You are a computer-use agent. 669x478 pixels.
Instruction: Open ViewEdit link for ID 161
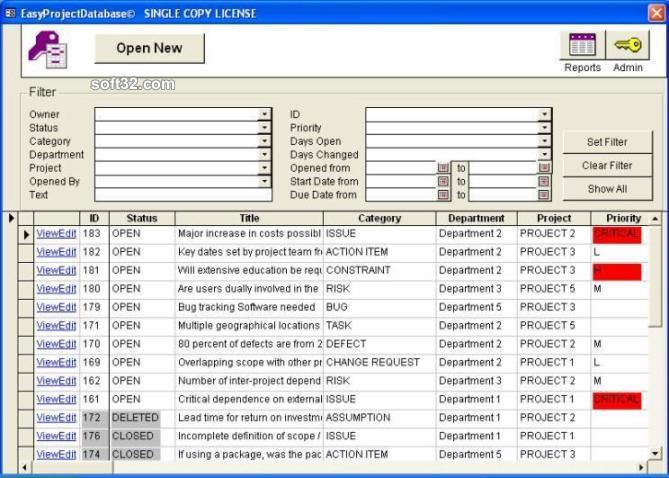pos(56,399)
